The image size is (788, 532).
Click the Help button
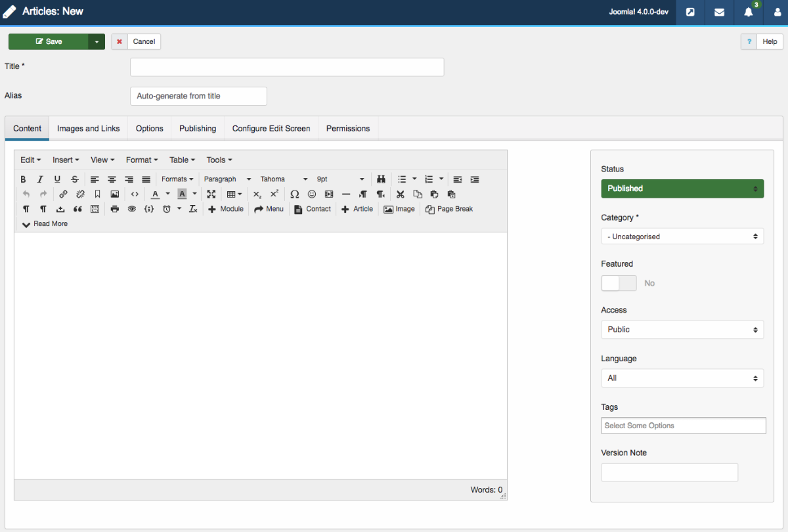click(x=769, y=41)
